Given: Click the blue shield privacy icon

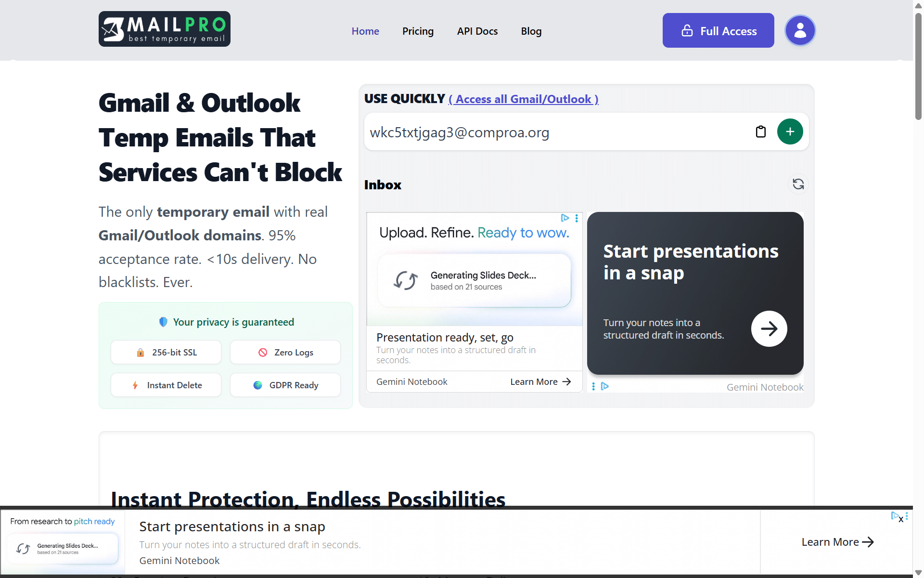Looking at the screenshot, I should (163, 322).
